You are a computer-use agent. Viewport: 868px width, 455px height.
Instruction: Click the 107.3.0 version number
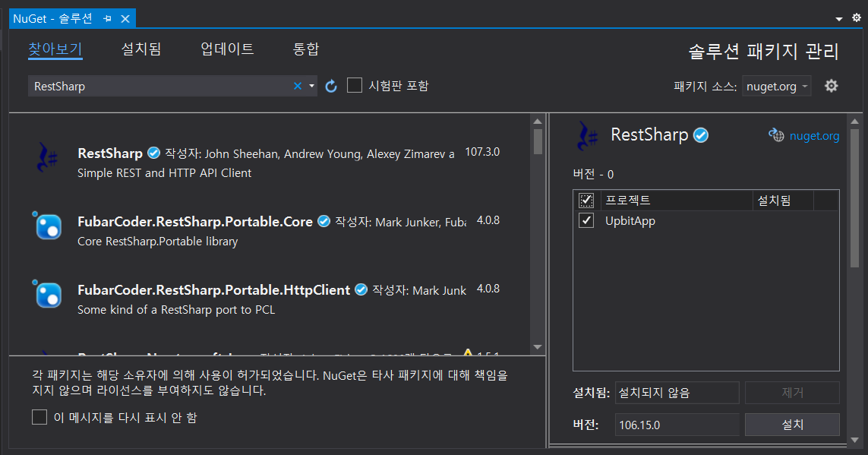click(482, 152)
